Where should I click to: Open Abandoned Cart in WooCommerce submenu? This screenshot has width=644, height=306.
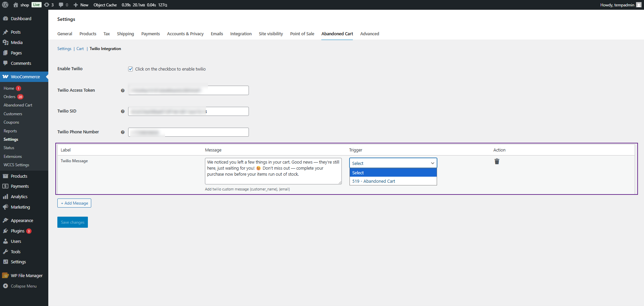(18, 105)
